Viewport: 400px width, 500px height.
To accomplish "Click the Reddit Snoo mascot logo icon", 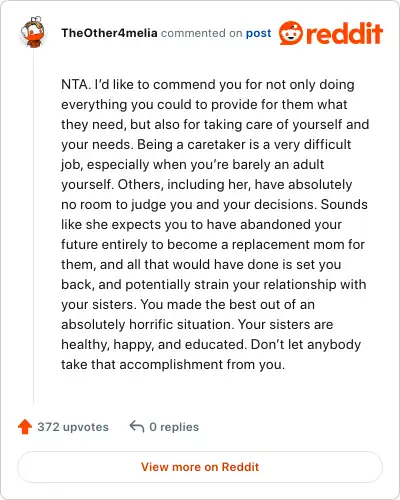I will pyautogui.click(x=291, y=33).
